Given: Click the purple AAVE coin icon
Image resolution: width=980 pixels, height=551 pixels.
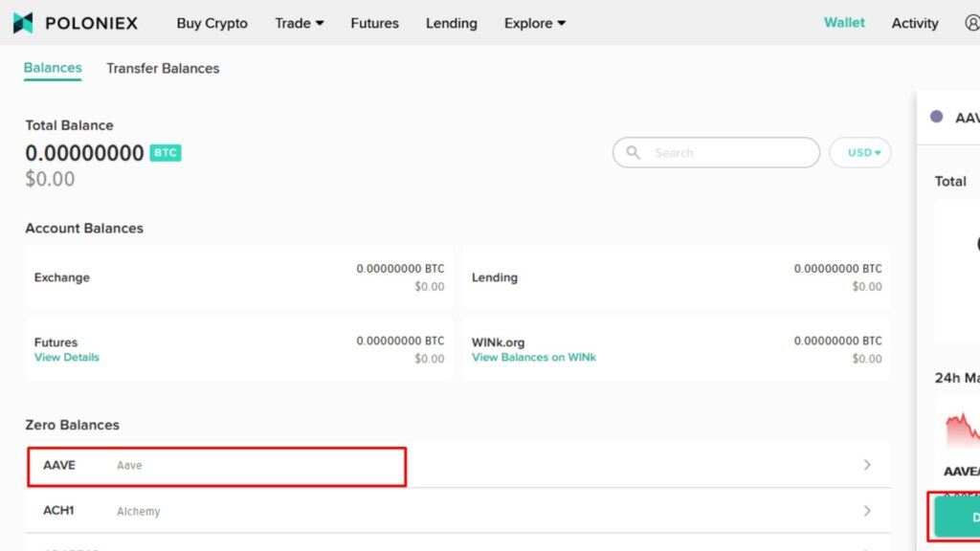Looking at the screenshot, I should (936, 117).
